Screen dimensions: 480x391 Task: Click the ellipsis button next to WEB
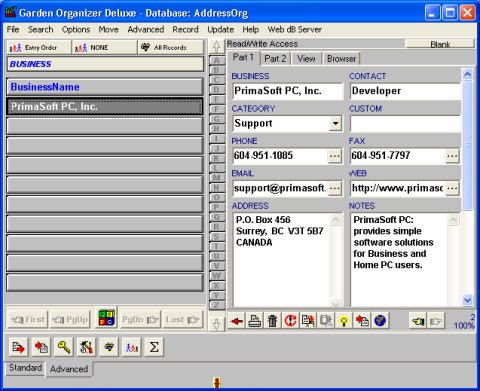452,189
